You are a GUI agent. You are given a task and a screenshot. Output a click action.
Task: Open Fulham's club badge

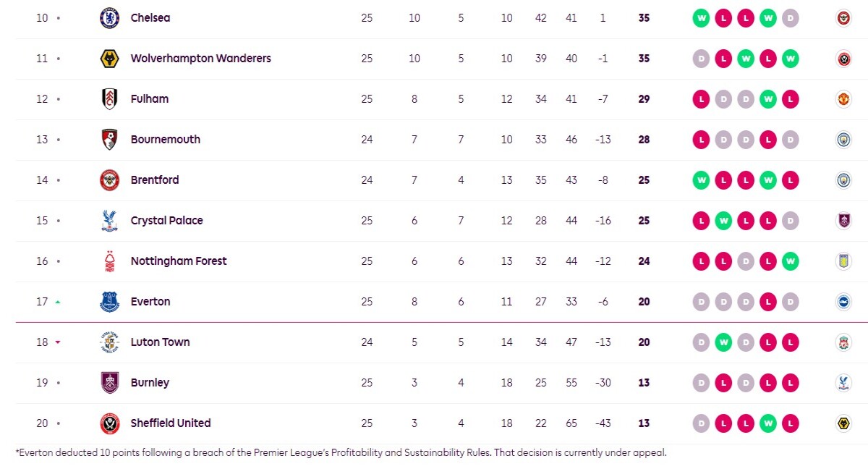(109, 99)
